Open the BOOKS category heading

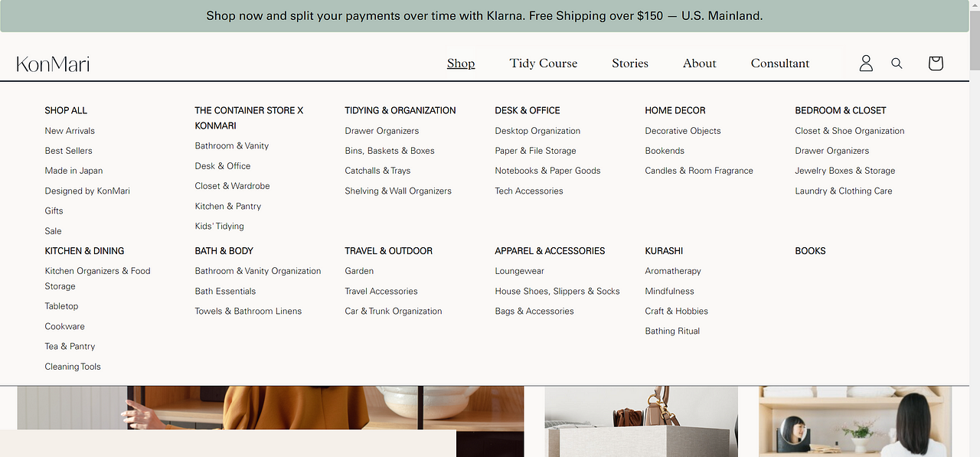coord(810,251)
